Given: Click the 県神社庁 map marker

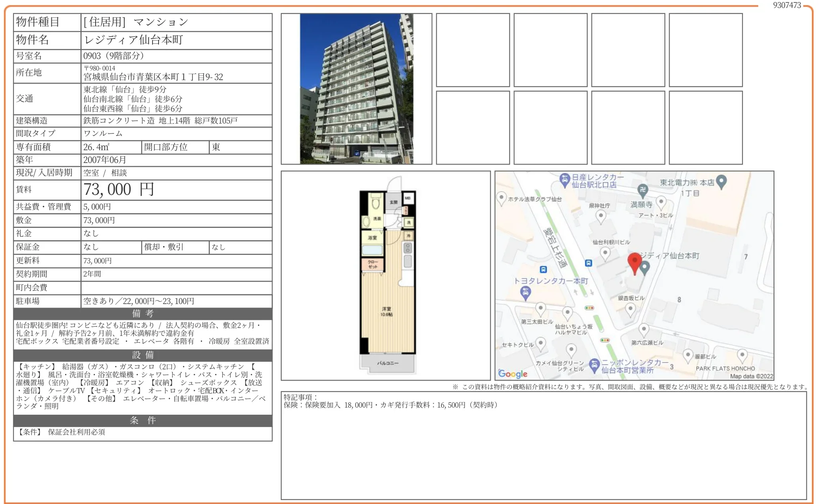Looking at the screenshot, I should (601, 216).
